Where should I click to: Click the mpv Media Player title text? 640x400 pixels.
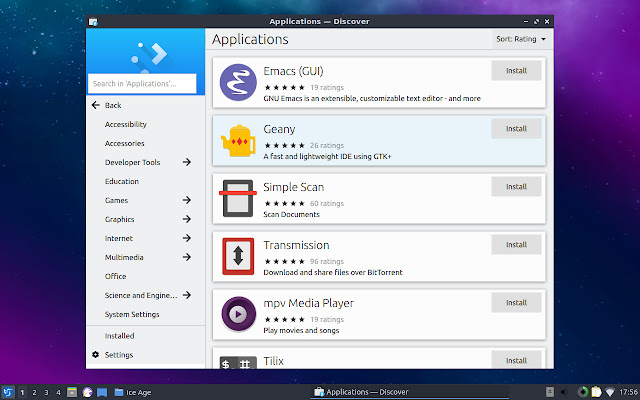[x=309, y=303]
